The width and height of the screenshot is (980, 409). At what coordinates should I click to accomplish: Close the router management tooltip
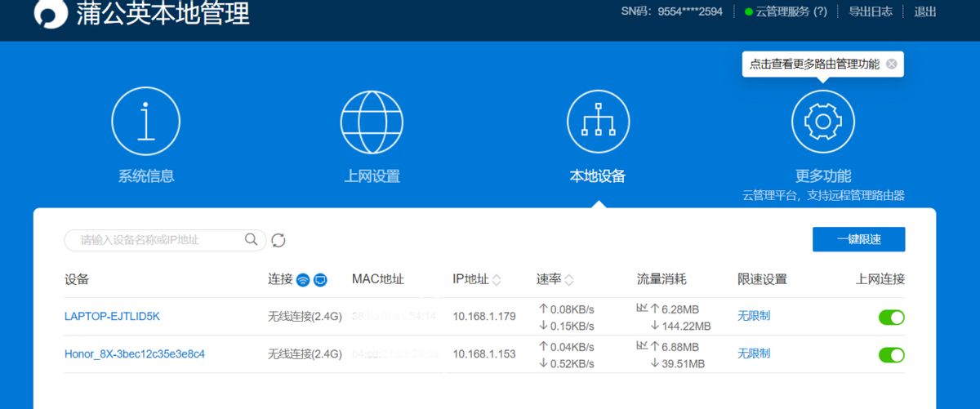click(x=891, y=64)
